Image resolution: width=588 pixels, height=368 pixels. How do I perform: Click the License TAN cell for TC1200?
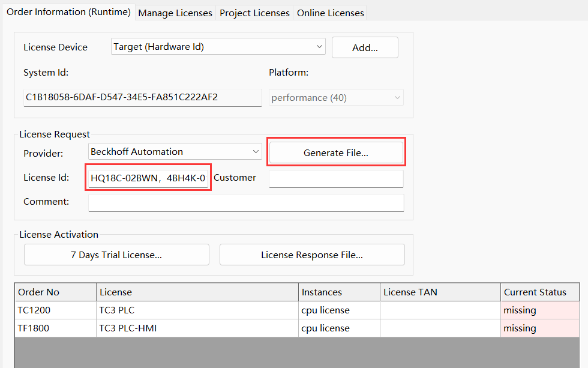440,310
